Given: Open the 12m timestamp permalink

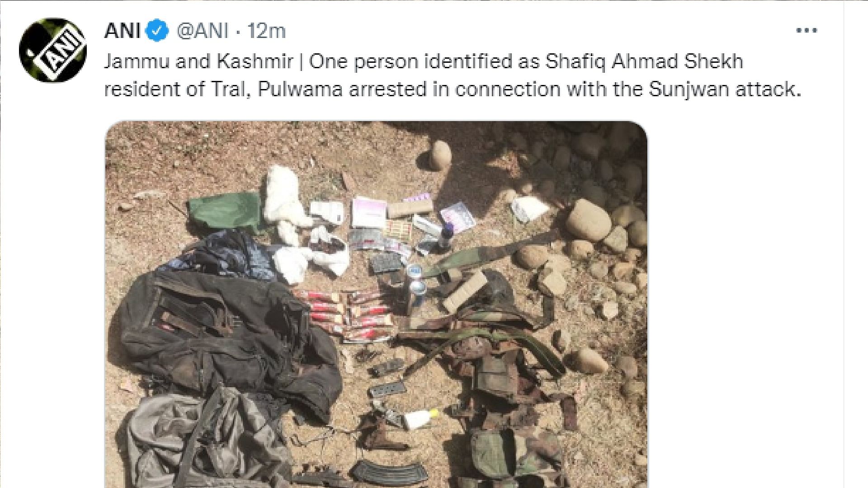Looking at the screenshot, I should (267, 31).
